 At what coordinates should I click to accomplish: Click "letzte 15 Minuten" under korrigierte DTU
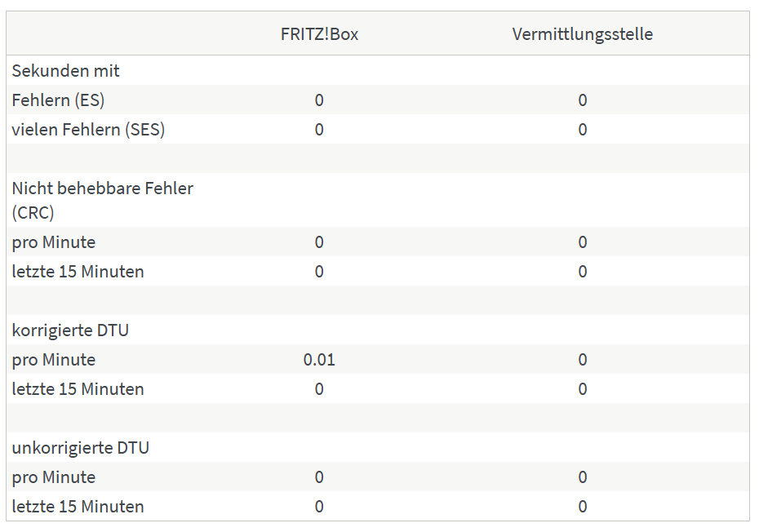point(78,389)
